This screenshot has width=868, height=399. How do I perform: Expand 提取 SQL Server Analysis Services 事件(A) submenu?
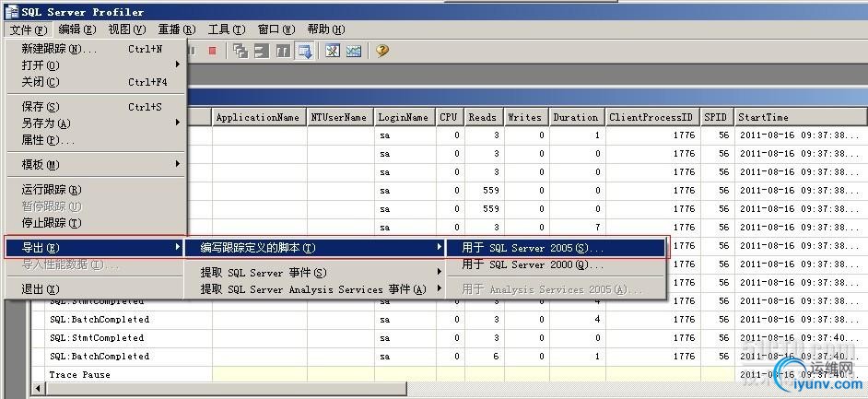(315, 289)
